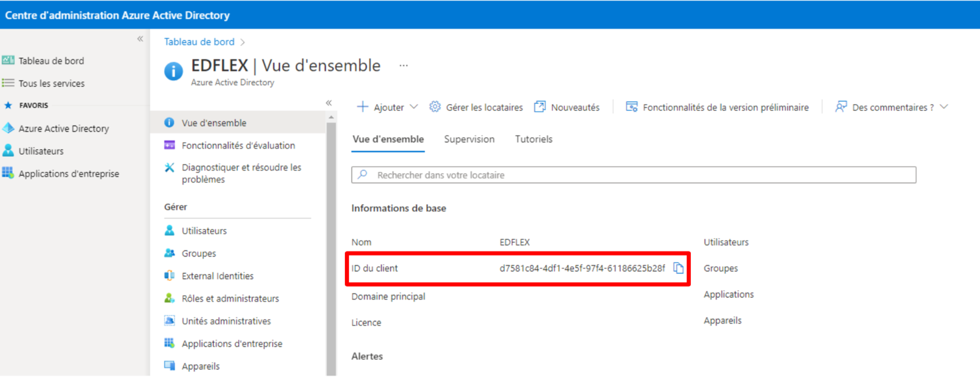This screenshot has height=377, width=980.
Task: Click the Nouveautés button
Action: (x=567, y=107)
